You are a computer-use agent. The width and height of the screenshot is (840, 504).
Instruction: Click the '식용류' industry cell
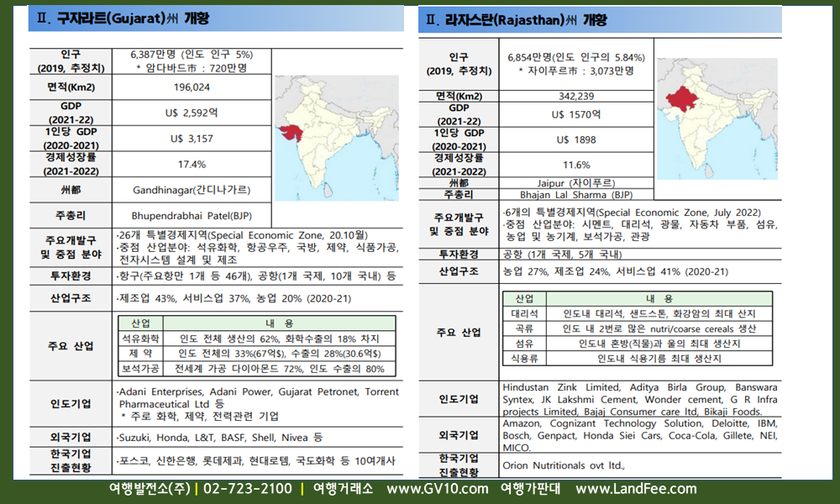524,359
